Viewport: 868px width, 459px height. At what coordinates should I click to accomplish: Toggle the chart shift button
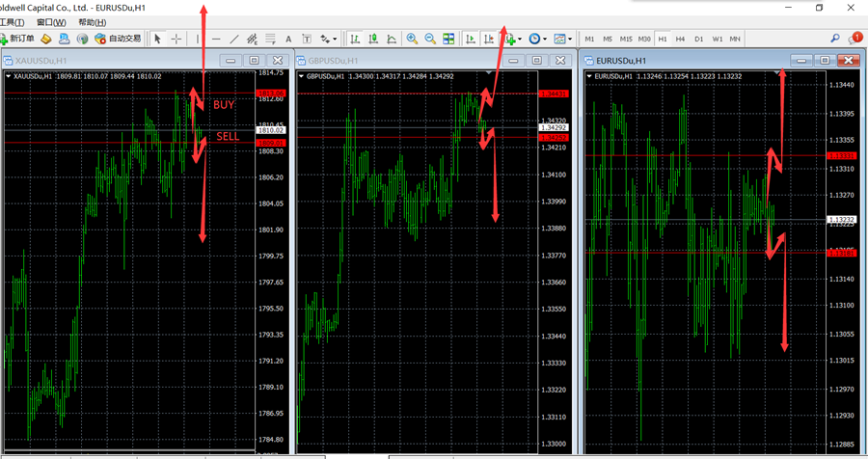coord(489,39)
